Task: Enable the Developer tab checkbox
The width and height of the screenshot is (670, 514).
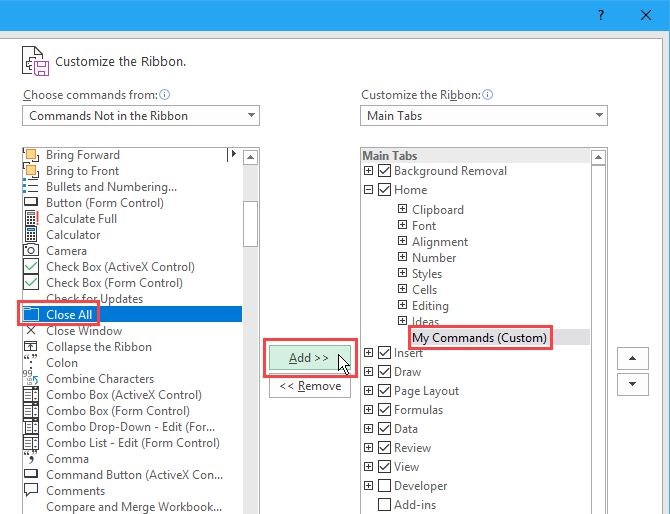Action: [x=384, y=486]
